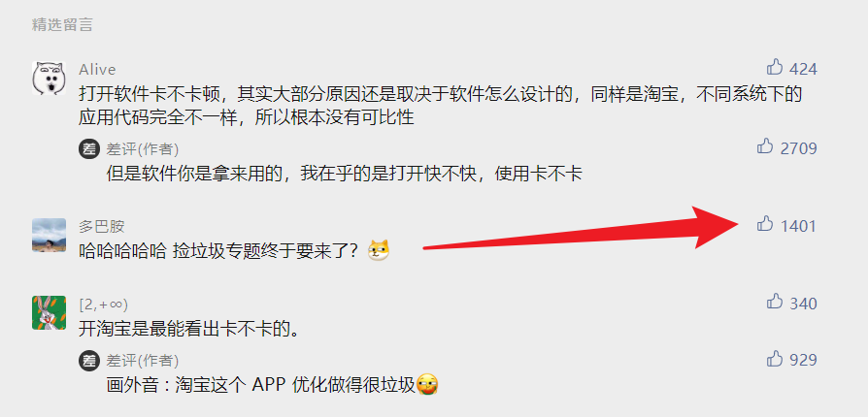Click the like count 1401
The width and height of the screenshot is (868, 417).
tap(798, 226)
